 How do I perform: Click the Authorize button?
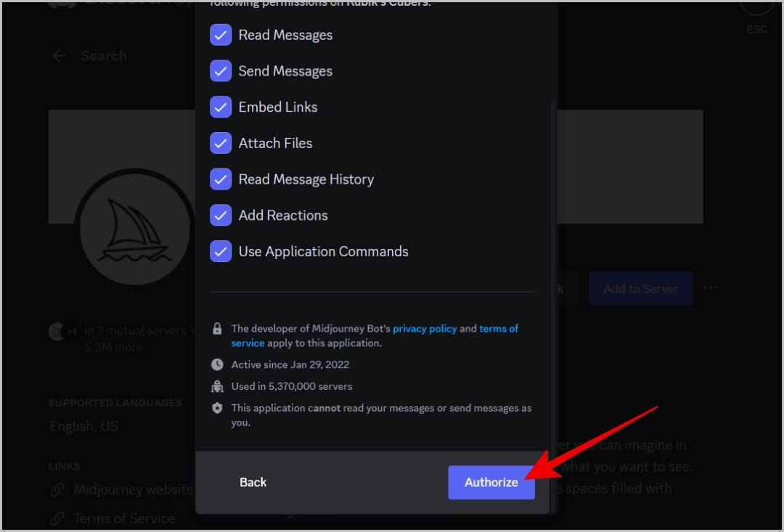coord(491,483)
